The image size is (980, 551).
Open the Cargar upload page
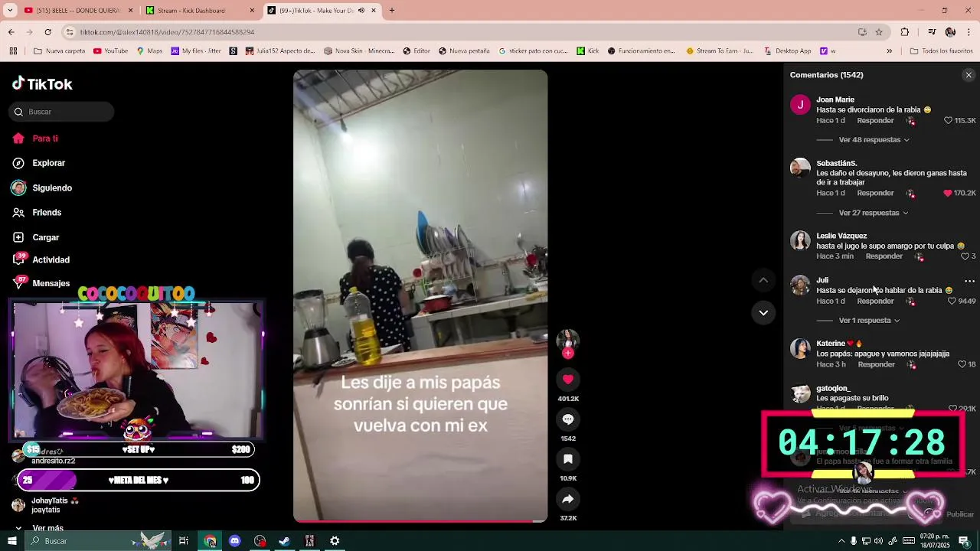(x=35, y=237)
